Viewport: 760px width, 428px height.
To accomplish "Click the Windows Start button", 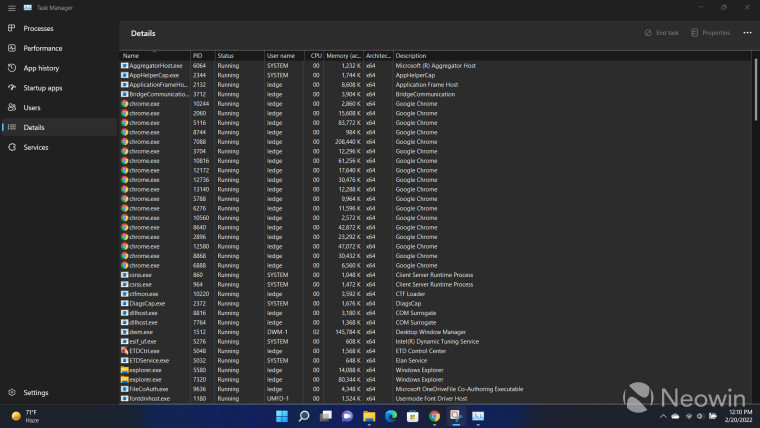I will [x=282, y=416].
